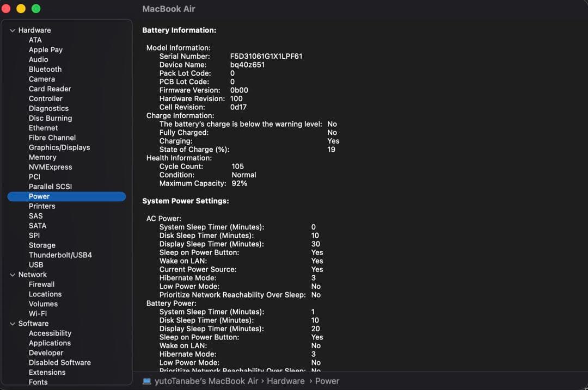This screenshot has width=588, height=390.
Task: Click the State of Charge value 19
Action: click(x=331, y=150)
